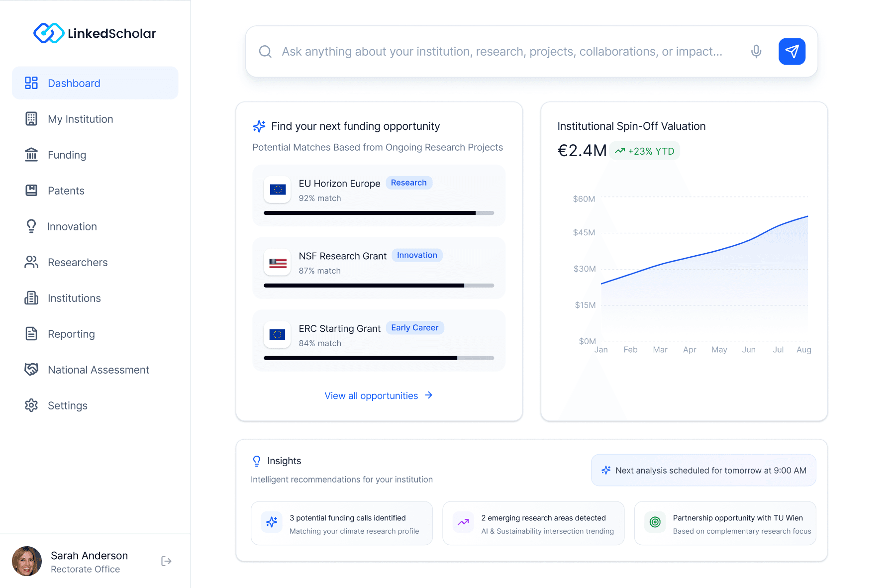Select the Dashboard icon in sidebar
The width and height of the screenshot is (895, 588).
[31, 83]
